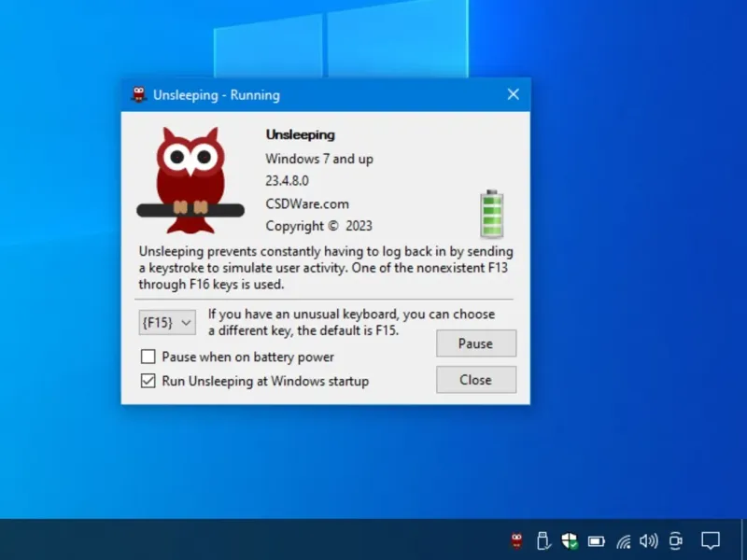747x560 pixels.
Task: Click the description paragraph about keystroke simulation
Action: (326, 268)
